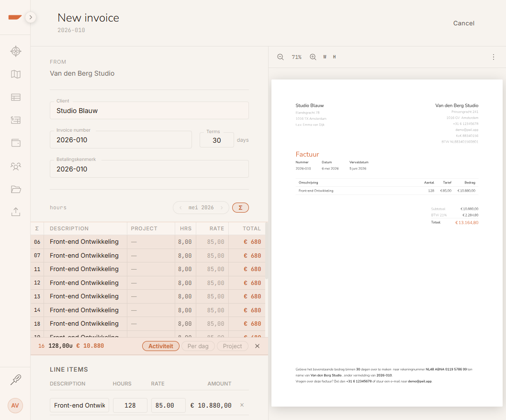Group hours by Activiteit
506x420 pixels.
point(161,346)
